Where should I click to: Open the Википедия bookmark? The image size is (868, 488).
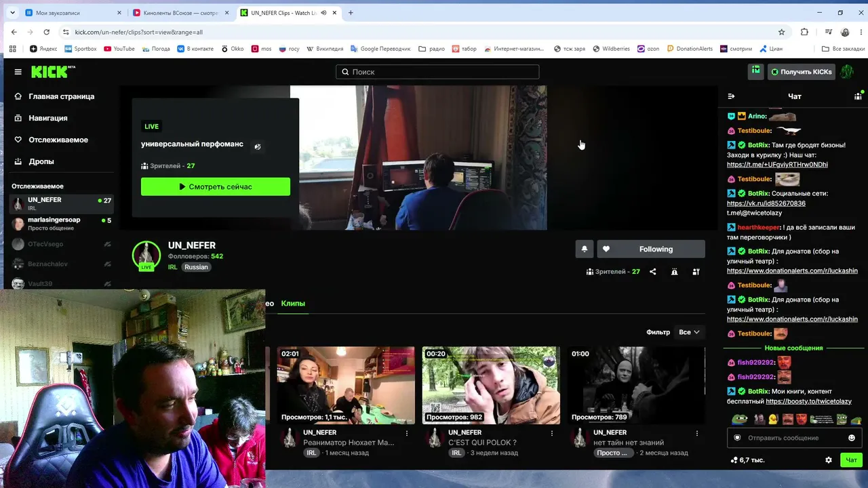(x=325, y=49)
